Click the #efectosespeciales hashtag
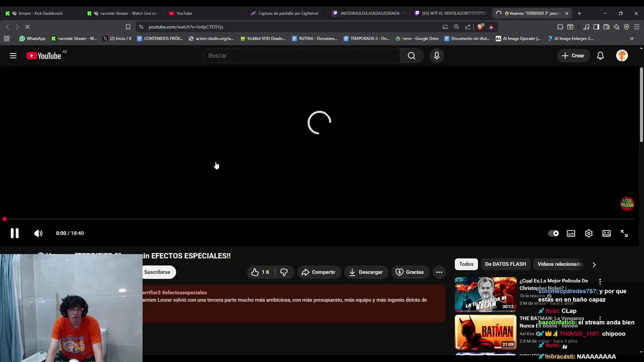The width and height of the screenshot is (644, 362). pos(185,293)
